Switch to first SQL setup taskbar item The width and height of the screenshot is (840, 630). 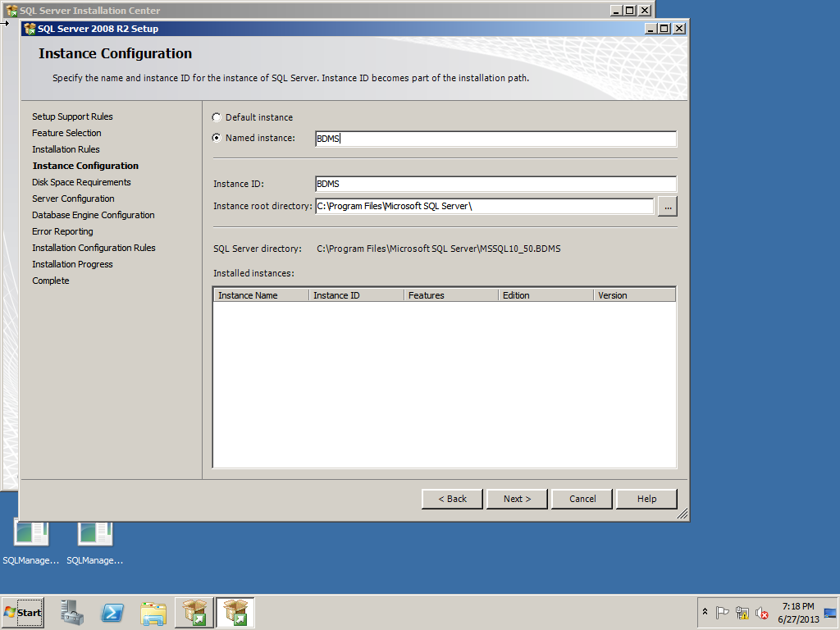[x=194, y=612]
